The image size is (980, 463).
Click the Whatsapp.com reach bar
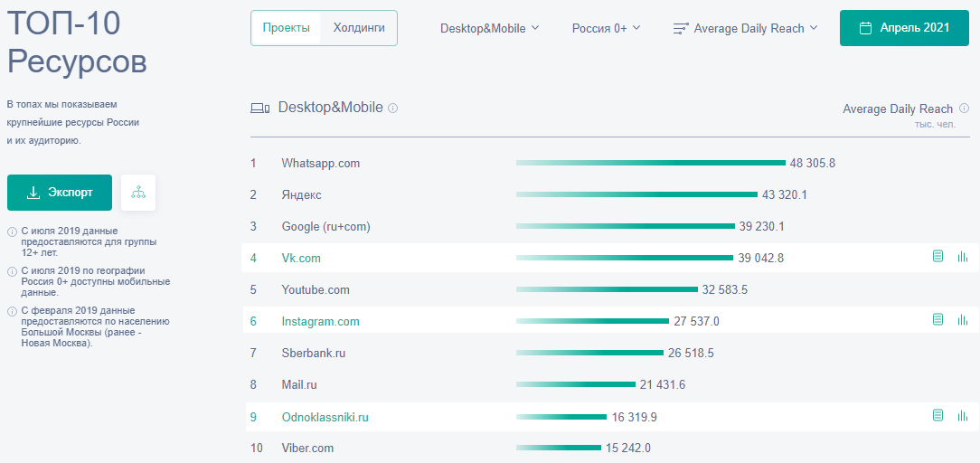coord(651,163)
